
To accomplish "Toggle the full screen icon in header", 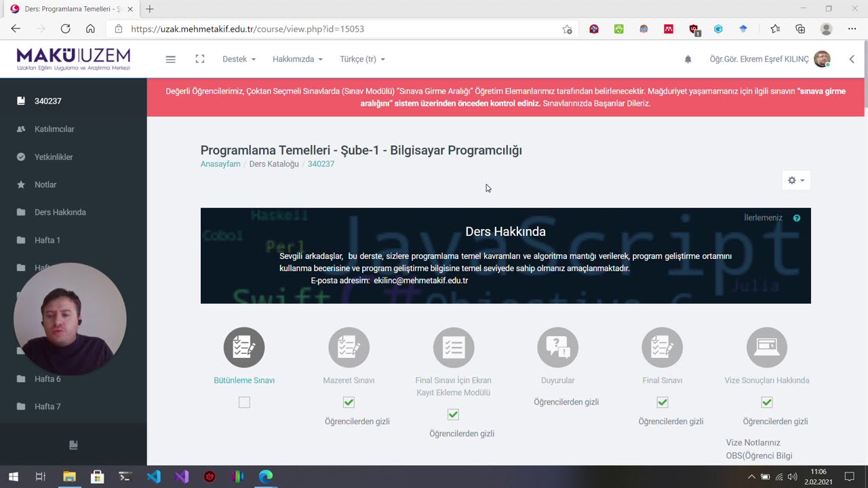I will (199, 59).
